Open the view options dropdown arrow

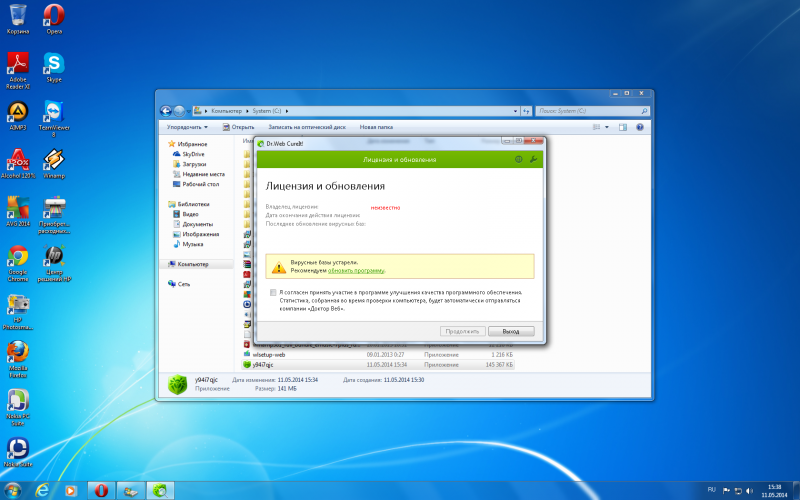[607, 127]
